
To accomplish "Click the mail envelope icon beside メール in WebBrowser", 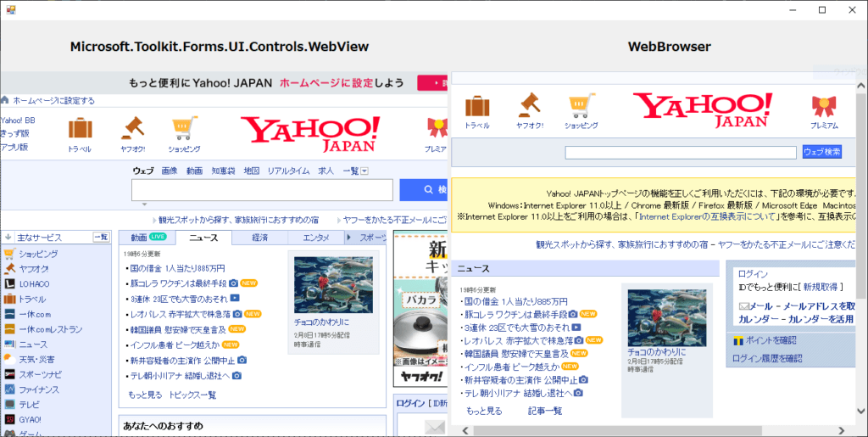I will [x=744, y=305].
